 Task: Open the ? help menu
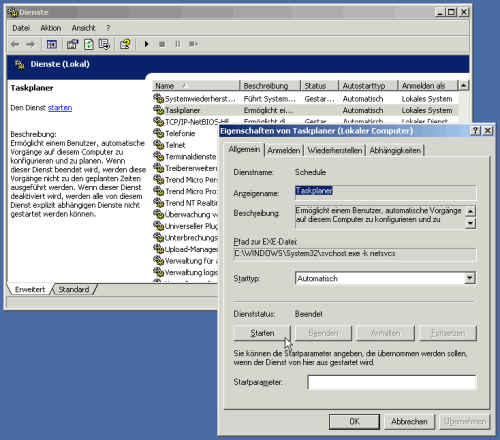108,28
